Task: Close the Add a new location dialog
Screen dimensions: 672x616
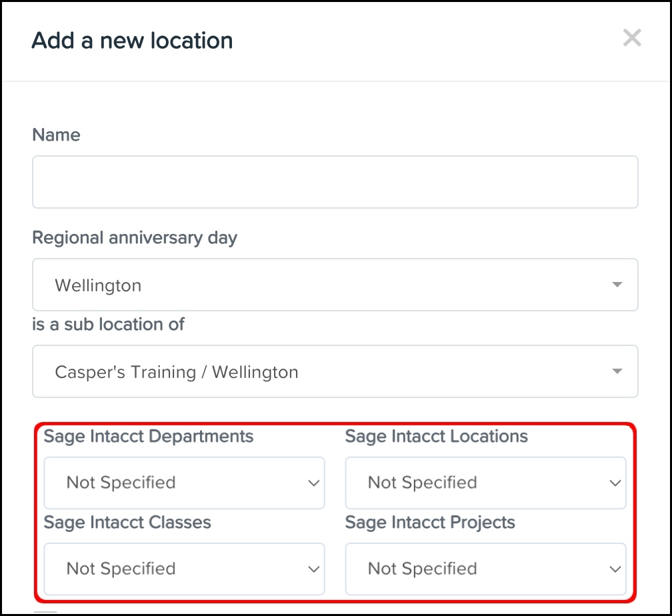Action: 631,38
